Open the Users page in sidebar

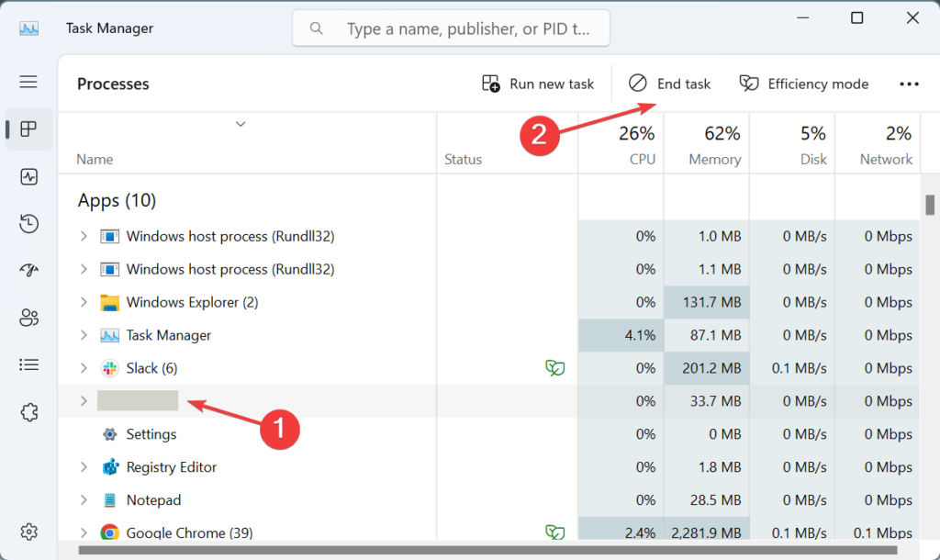tap(28, 318)
